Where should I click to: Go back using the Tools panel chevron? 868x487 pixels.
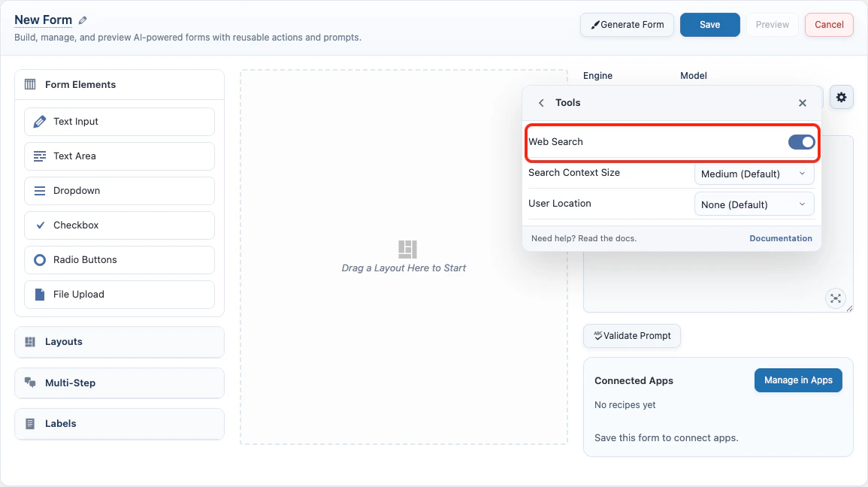coord(541,102)
